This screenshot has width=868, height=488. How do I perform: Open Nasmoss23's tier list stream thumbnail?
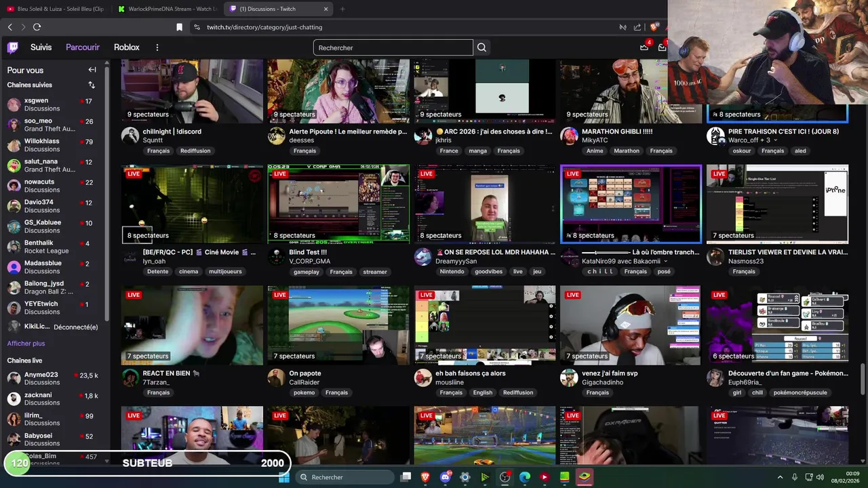tap(777, 204)
